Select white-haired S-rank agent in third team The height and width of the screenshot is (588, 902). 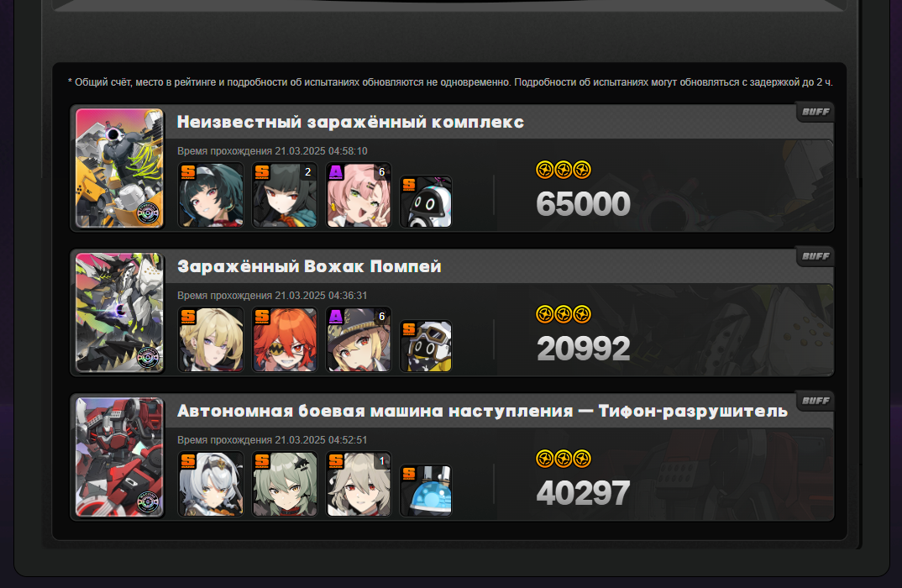(x=211, y=484)
